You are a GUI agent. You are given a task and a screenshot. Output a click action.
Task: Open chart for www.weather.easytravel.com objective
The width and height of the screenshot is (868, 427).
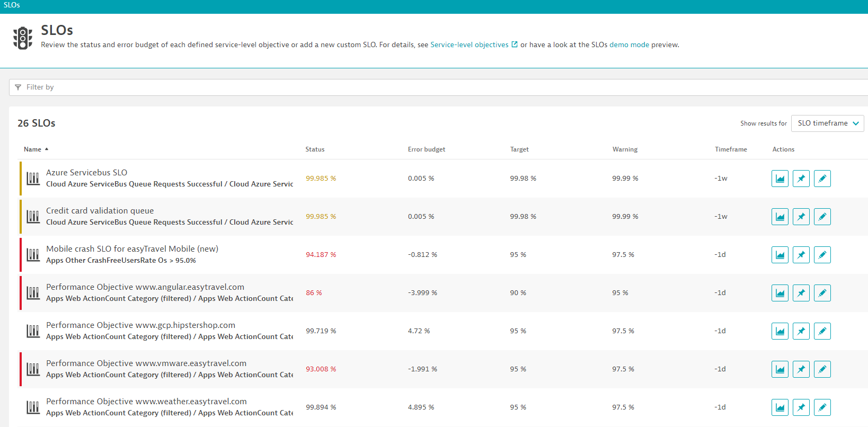pyautogui.click(x=780, y=407)
